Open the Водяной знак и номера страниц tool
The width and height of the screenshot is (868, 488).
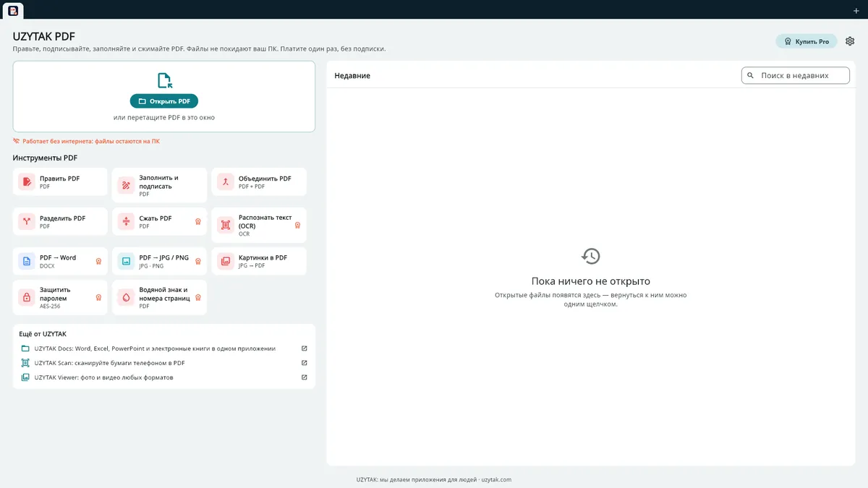point(159,297)
